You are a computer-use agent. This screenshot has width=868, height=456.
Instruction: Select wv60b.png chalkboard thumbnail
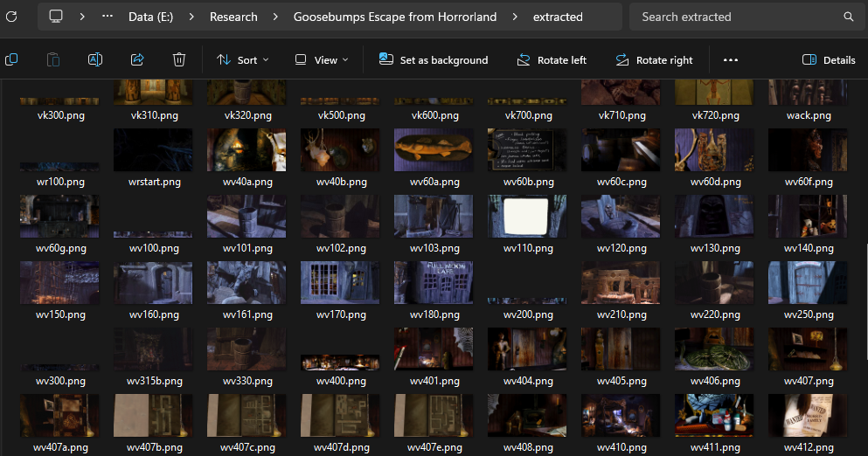point(528,150)
